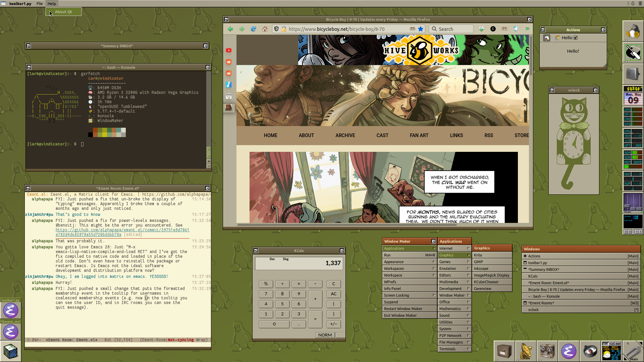Click the toolbar1.py Emacs miniwindow icon
644x362 pixels.
pyautogui.click(x=11, y=311)
